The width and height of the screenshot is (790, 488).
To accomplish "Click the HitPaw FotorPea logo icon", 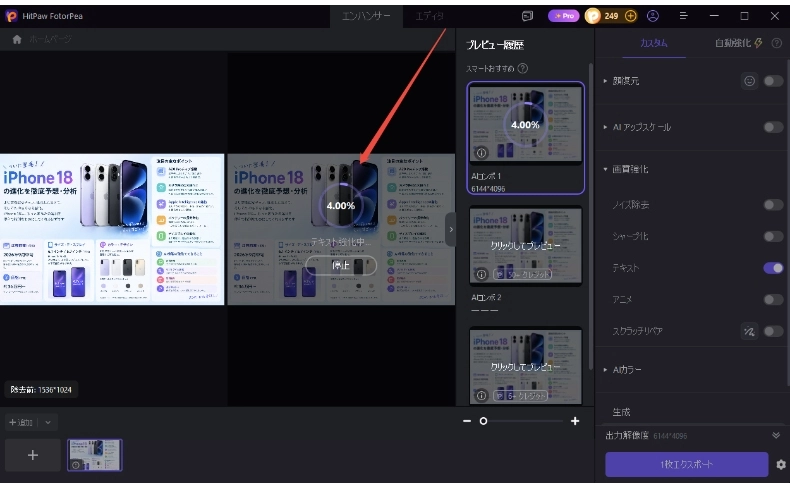I will click(x=11, y=16).
